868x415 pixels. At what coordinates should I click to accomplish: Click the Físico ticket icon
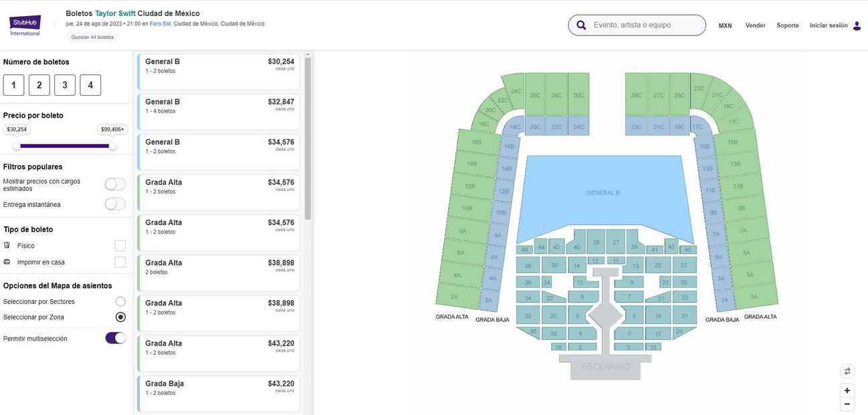[7, 246]
